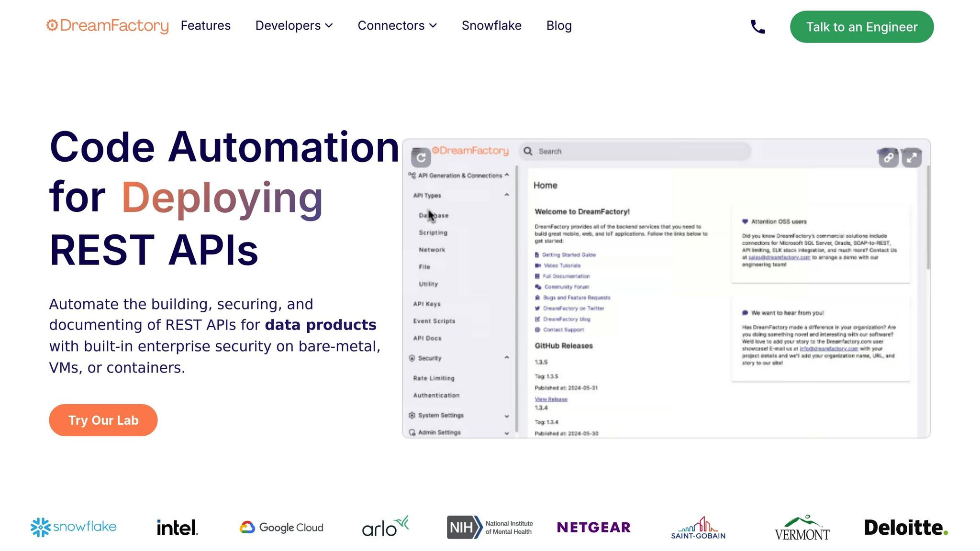This screenshot has width=980, height=551.
Task: Click the Snowflake customer logo
Action: coord(73,527)
